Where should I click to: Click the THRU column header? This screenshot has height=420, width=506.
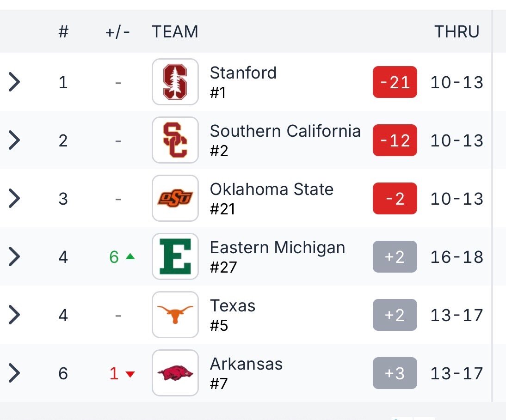[x=457, y=31]
